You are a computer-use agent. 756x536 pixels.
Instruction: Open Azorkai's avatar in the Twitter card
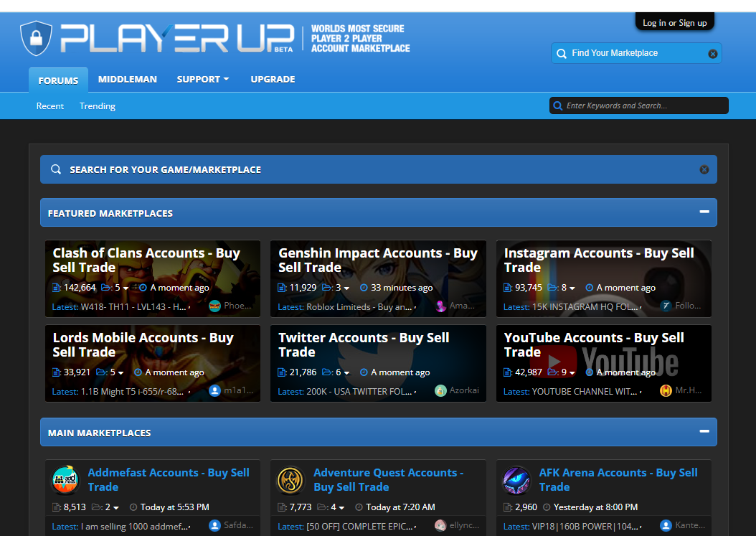pos(440,390)
